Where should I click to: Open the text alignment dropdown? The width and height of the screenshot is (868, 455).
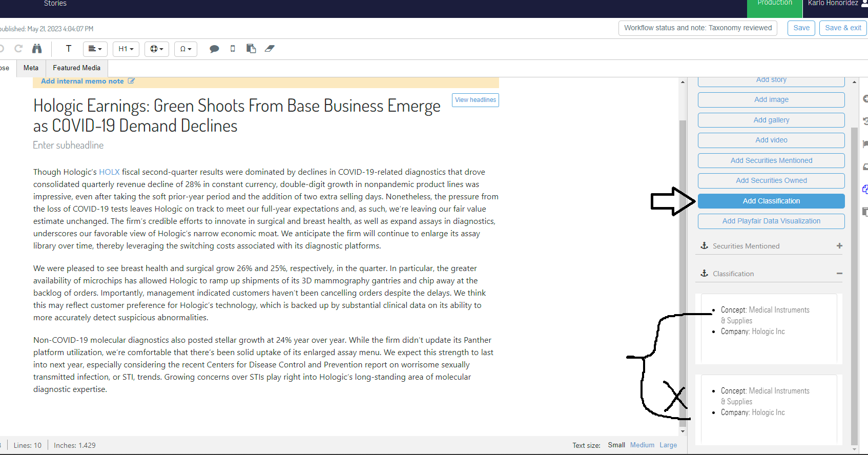tap(95, 49)
